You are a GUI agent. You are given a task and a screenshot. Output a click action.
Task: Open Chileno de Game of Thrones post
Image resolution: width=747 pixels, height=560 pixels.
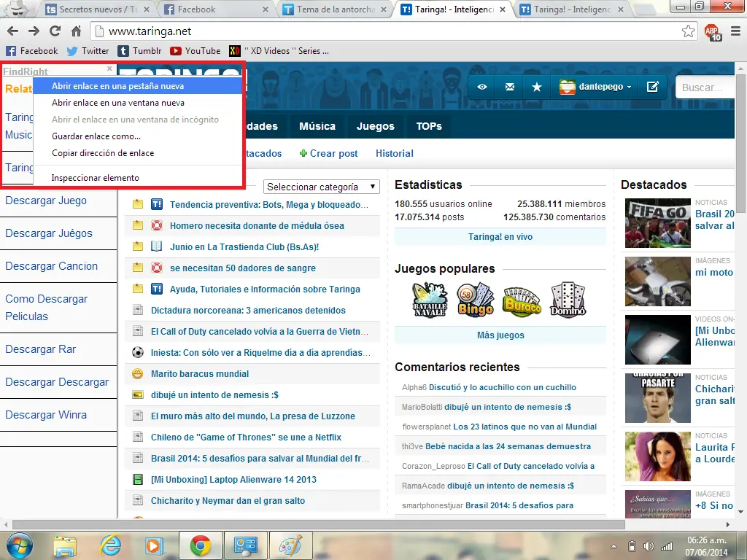[x=246, y=437]
